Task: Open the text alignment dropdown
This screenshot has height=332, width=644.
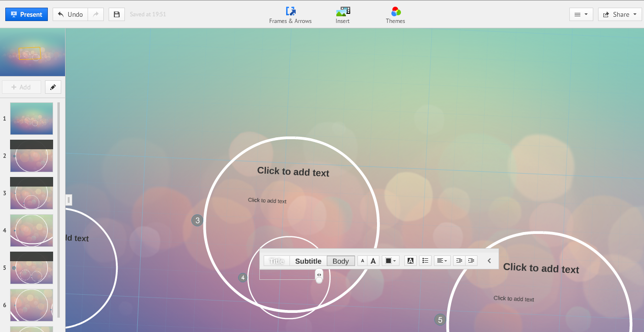Action: click(442, 261)
